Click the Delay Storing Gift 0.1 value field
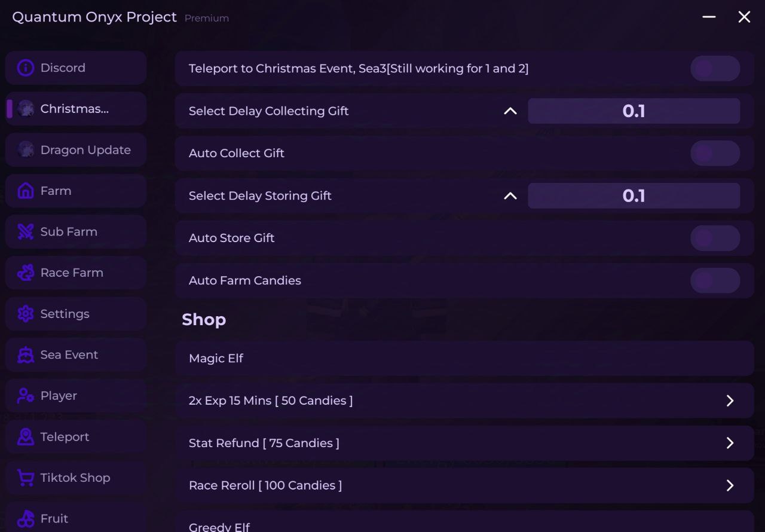 pyautogui.click(x=634, y=196)
